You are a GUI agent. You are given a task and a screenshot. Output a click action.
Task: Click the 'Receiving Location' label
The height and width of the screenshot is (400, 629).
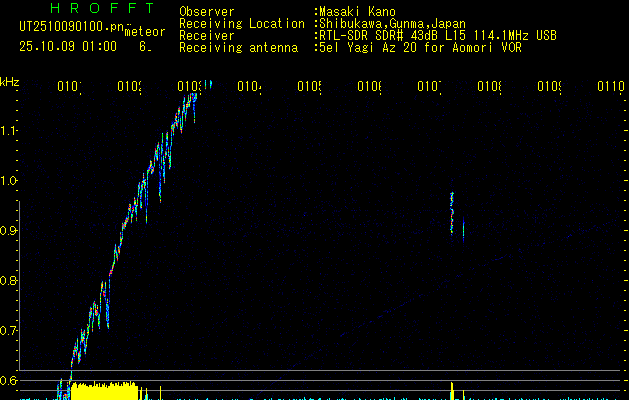(x=242, y=24)
